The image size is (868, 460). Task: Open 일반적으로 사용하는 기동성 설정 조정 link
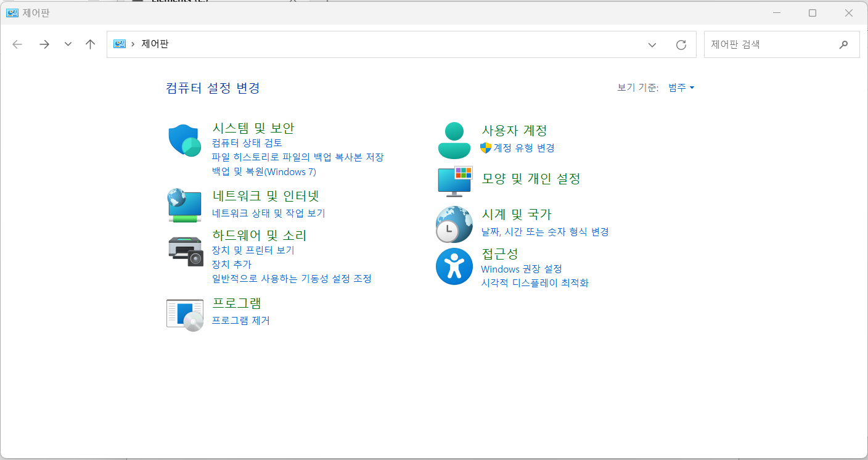point(292,279)
